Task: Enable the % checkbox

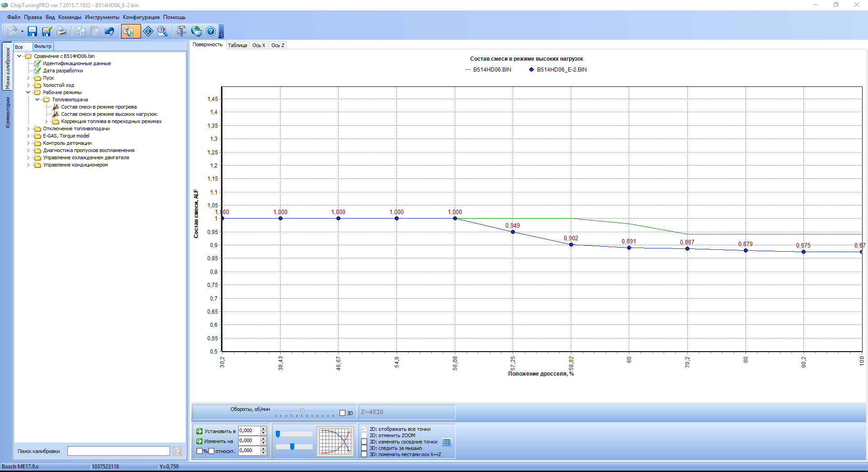Action: (x=199, y=451)
